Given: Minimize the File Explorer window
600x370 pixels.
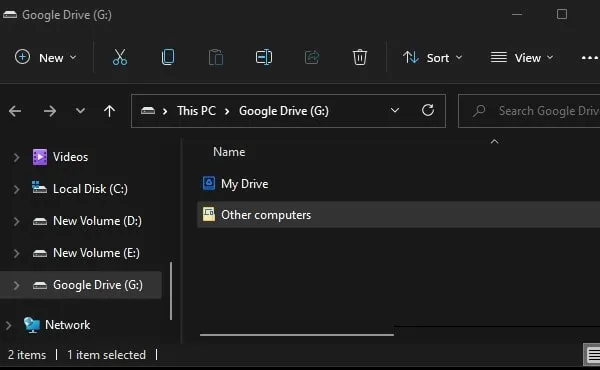Looking at the screenshot, I should pyautogui.click(x=517, y=15).
